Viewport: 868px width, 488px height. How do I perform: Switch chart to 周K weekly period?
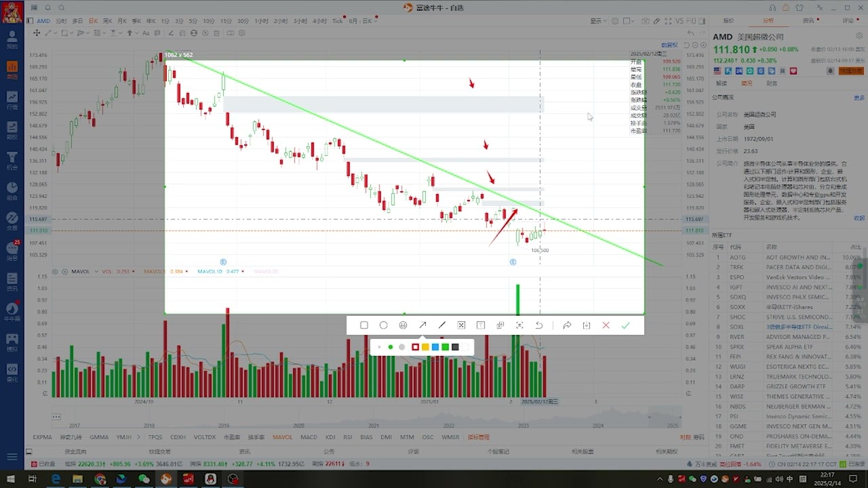tap(108, 21)
